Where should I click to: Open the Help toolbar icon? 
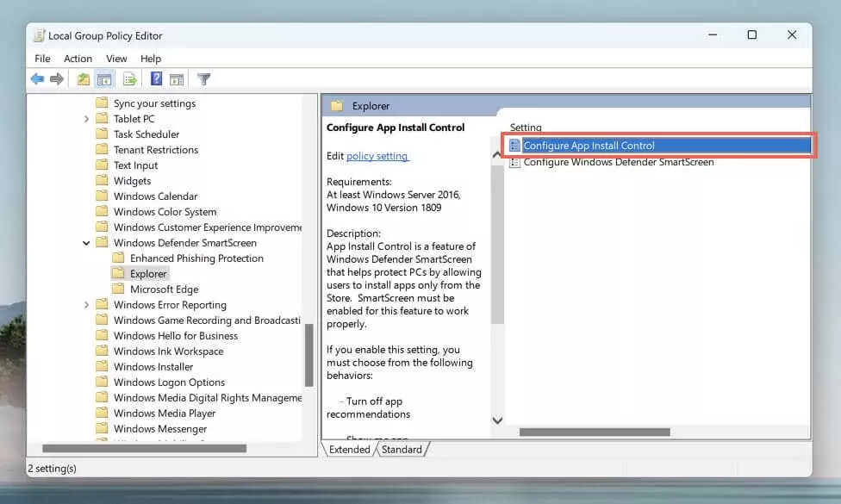pos(156,78)
